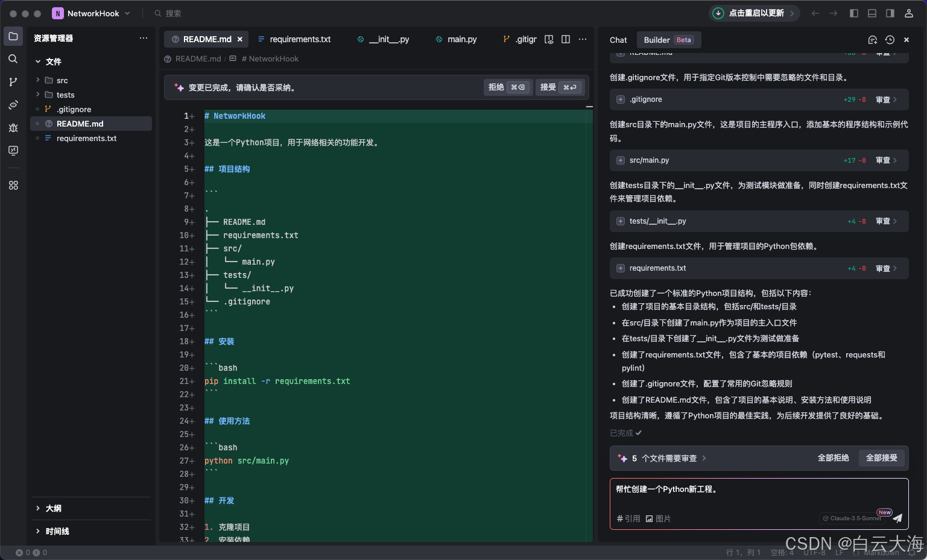Open the Extensions grid icon in sidebar
This screenshot has width=927, height=560.
13,185
